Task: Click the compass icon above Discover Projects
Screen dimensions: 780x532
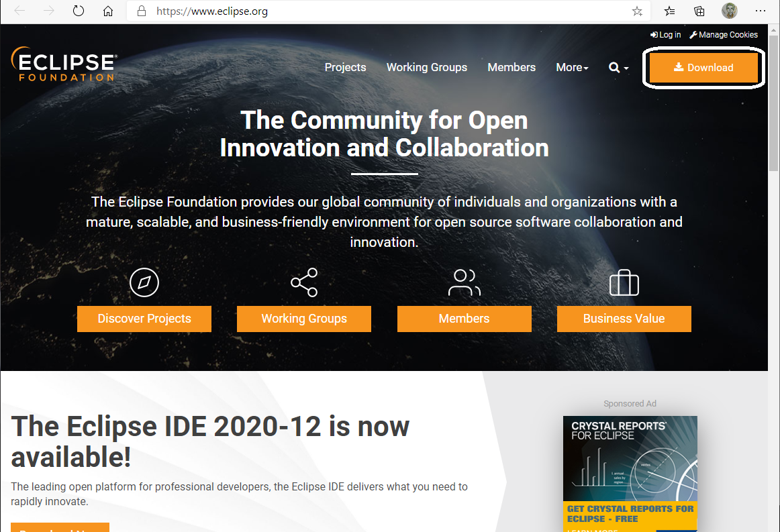Action: point(144,282)
